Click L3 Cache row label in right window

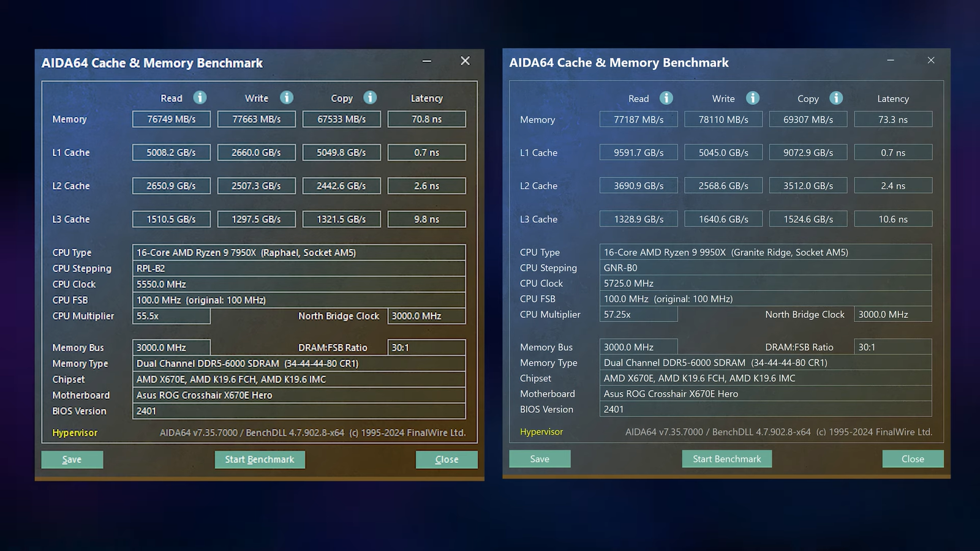click(539, 219)
